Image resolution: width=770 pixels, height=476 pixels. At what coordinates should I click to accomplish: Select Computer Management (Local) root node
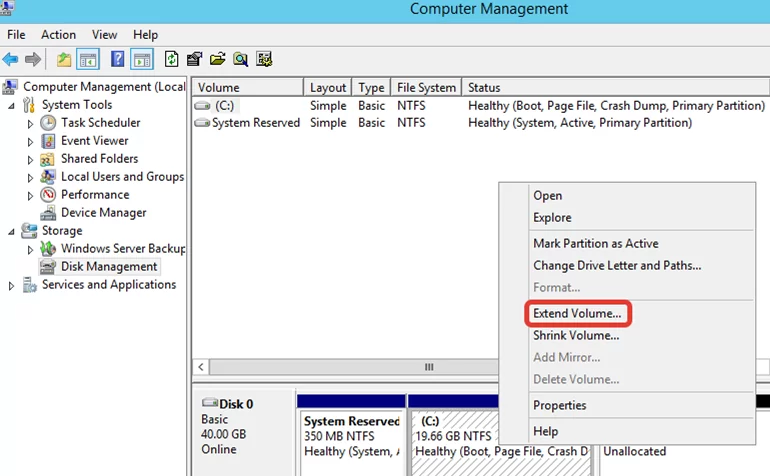click(x=104, y=87)
